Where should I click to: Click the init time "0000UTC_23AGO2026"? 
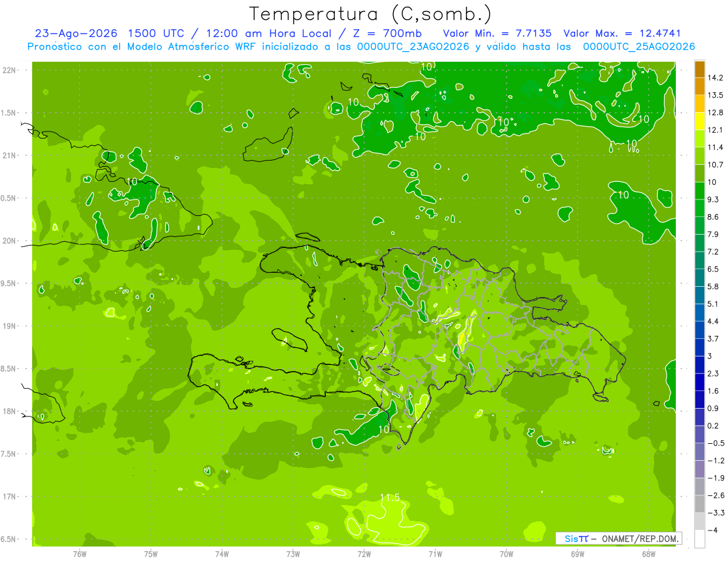point(413,47)
